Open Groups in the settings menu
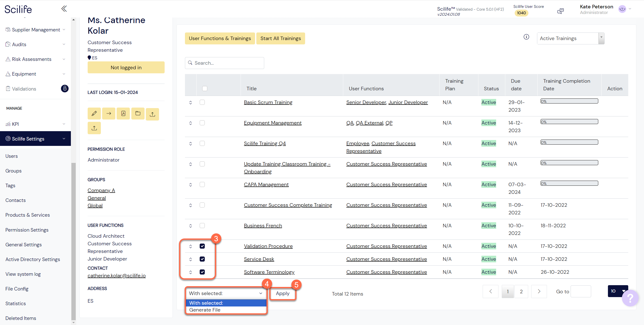 pyautogui.click(x=13, y=171)
